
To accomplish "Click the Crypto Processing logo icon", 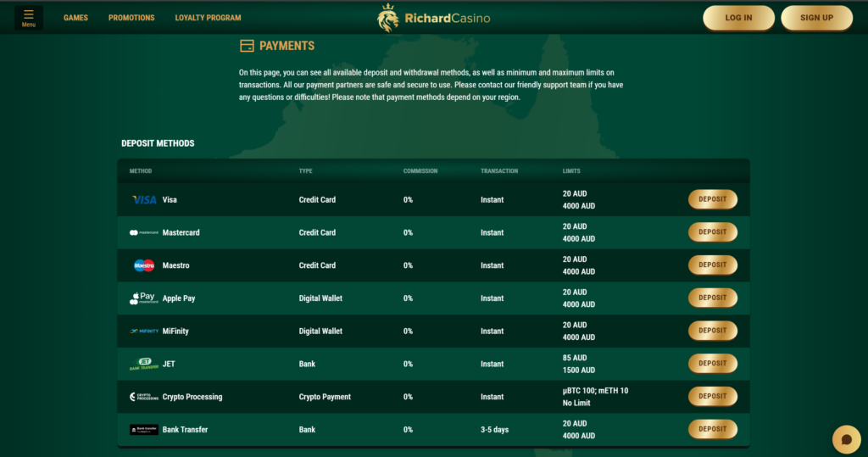I will tap(144, 397).
